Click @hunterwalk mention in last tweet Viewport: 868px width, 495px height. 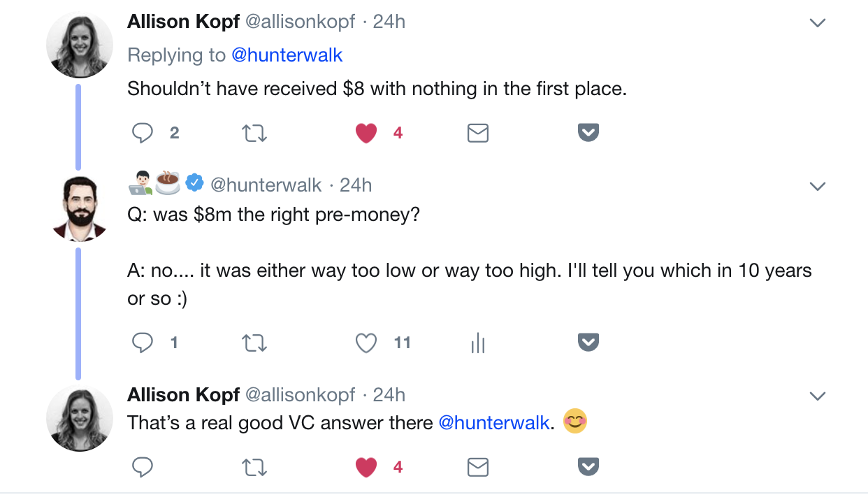click(x=493, y=422)
